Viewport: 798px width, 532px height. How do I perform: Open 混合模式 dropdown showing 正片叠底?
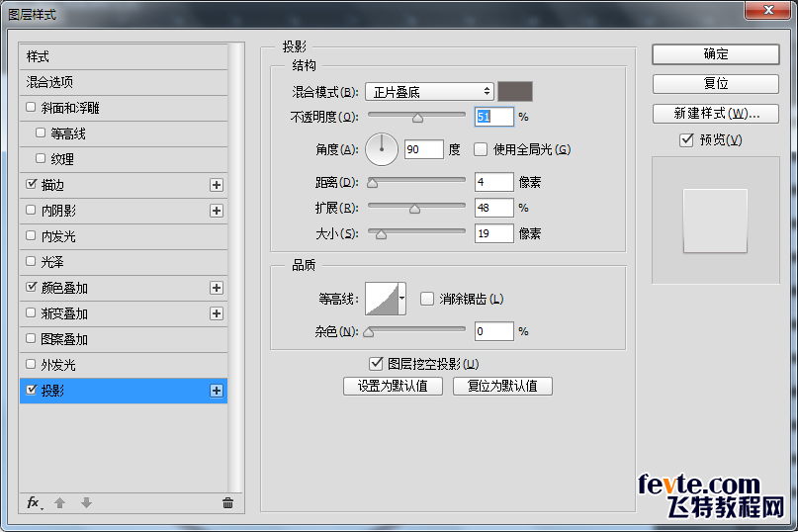click(x=429, y=92)
